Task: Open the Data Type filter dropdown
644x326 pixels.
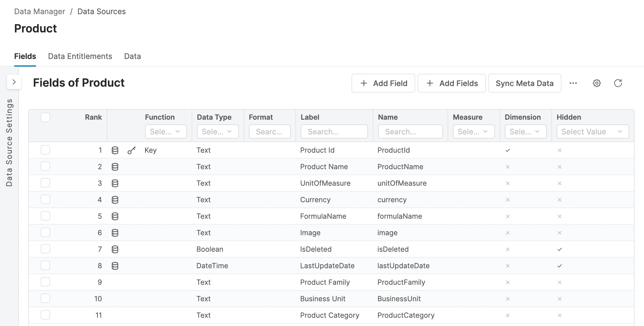Action: tap(217, 131)
